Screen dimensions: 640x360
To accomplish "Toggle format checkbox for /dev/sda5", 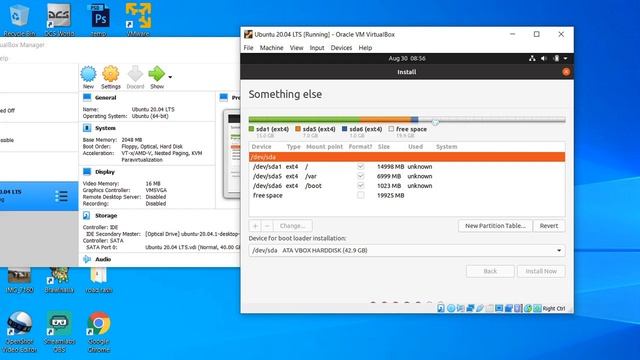I will (x=360, y=176).
